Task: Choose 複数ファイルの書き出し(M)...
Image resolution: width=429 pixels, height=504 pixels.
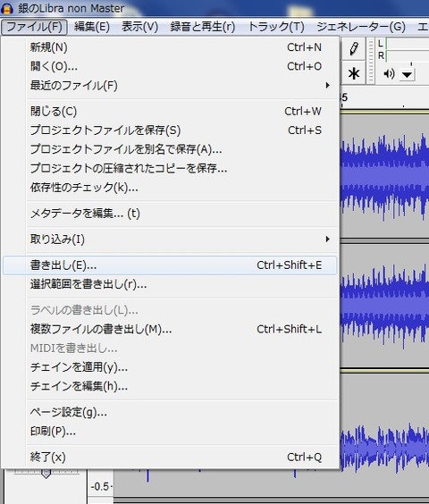Action: tap(170, 330)
